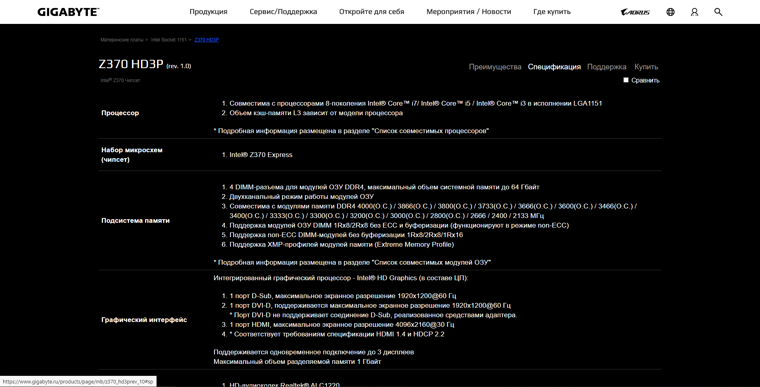Switch to the Купить tab
This screenshot has width=760, height=387.
[x=646, y=67]
